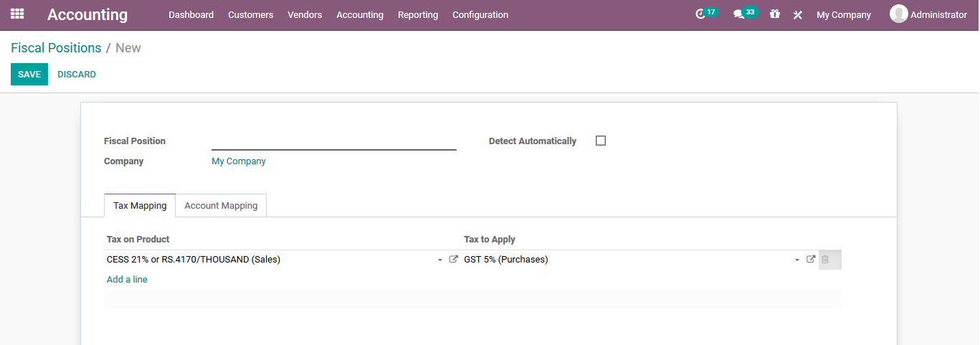Viewport: 980px width, 345px height.
Task: Click the Company field label
Action: (x=124, y=161)
